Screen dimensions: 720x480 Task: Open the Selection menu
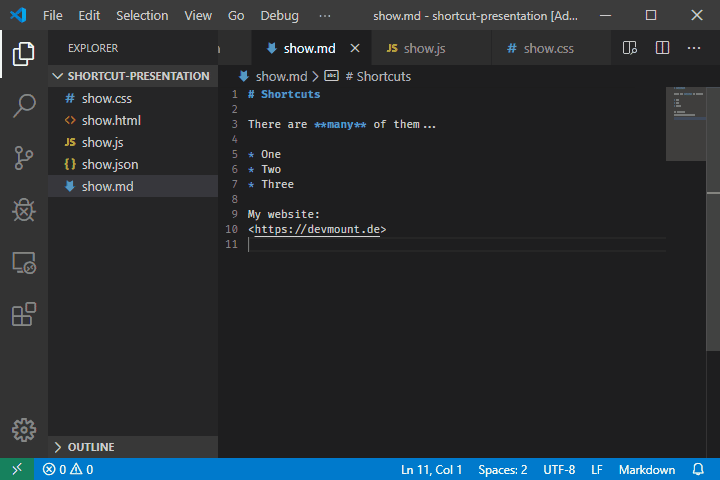(142, 16)
